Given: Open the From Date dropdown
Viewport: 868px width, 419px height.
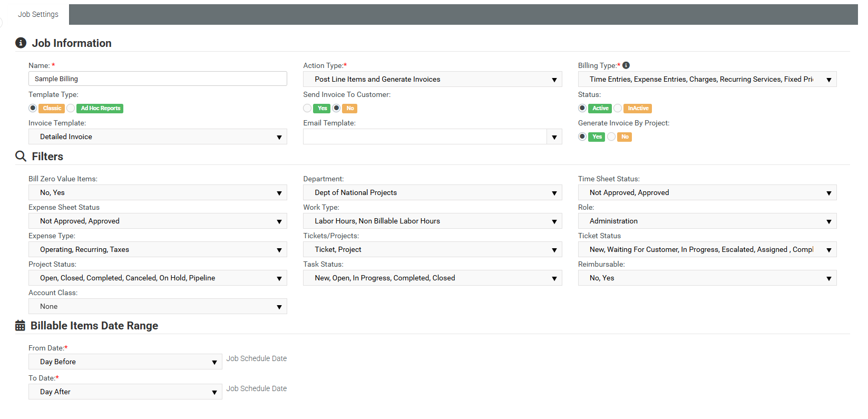Looking at the screenshot, I should 125,362.
